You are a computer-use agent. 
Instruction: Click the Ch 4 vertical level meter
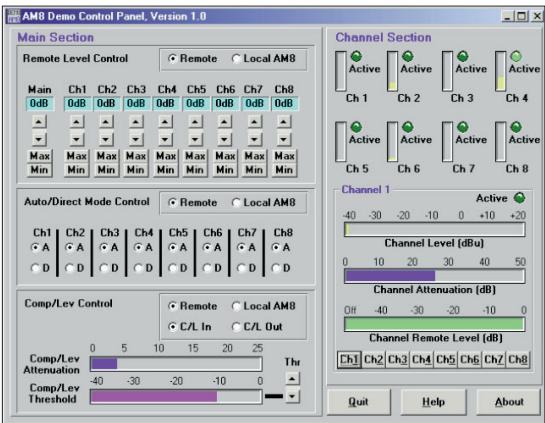[501, 71]
